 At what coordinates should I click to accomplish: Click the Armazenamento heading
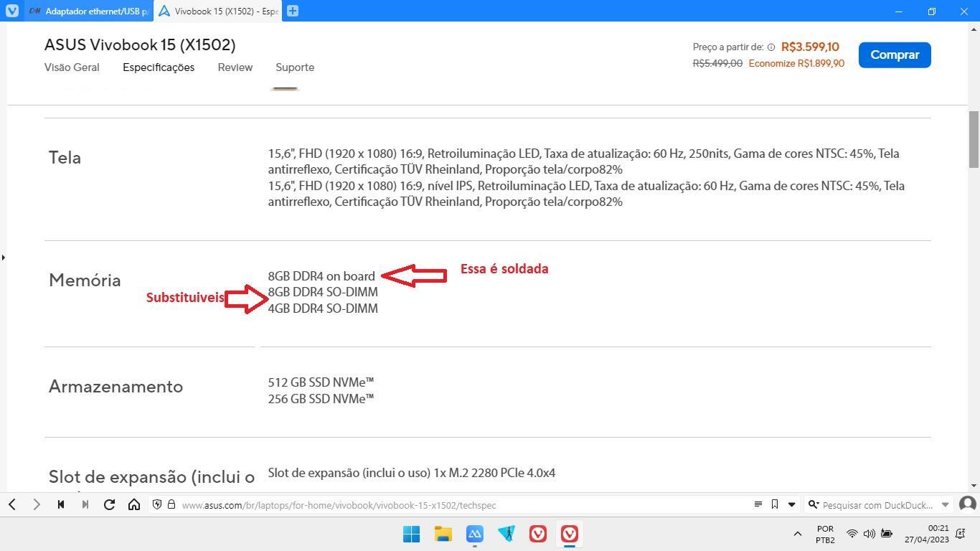pos(116,387)
